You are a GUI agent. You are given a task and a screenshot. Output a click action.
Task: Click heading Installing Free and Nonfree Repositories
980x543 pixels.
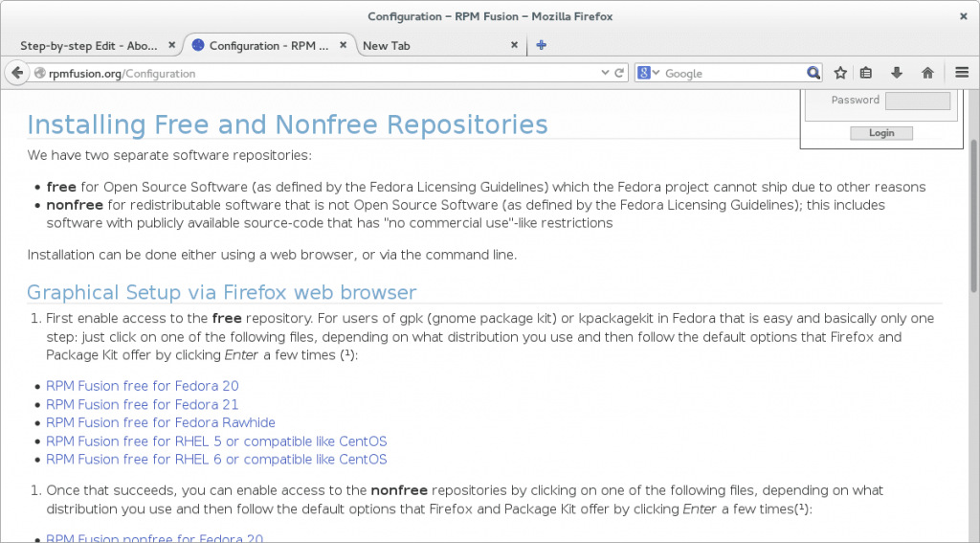[287, 124]
